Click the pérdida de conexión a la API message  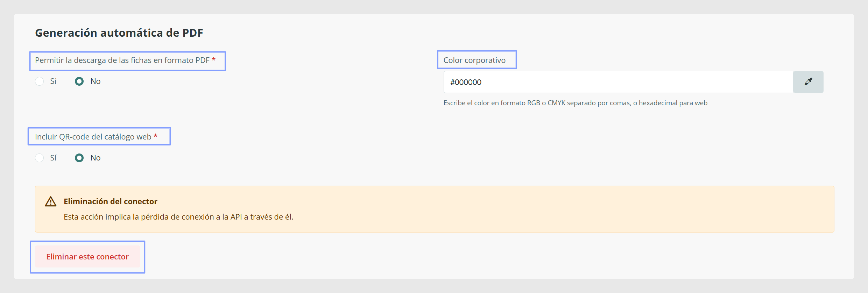[178, 217]
